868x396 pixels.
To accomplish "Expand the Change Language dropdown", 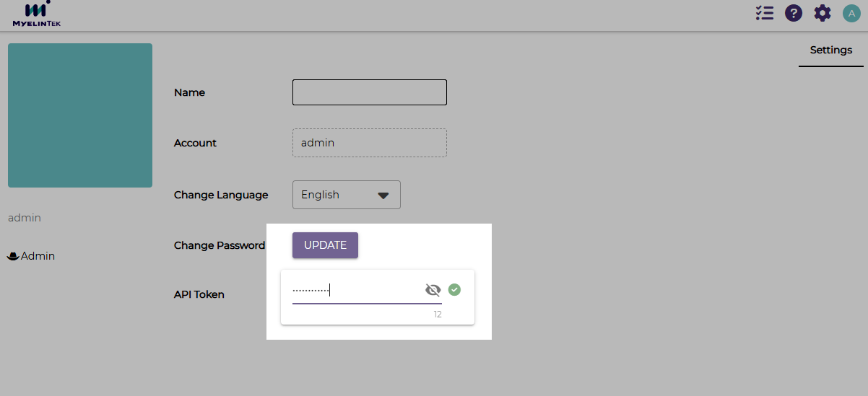I will pos(347,195).
